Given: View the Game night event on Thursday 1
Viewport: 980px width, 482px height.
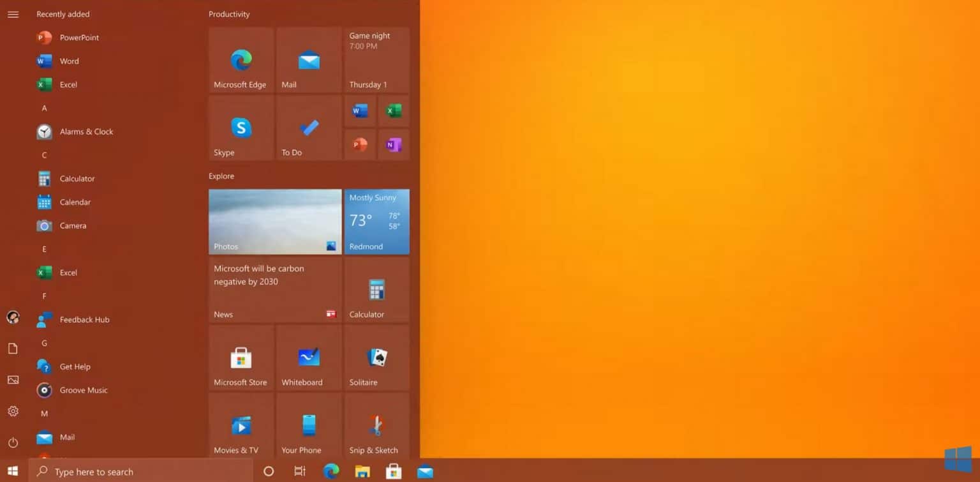Looking at the screenshot, I should [376, 59].
